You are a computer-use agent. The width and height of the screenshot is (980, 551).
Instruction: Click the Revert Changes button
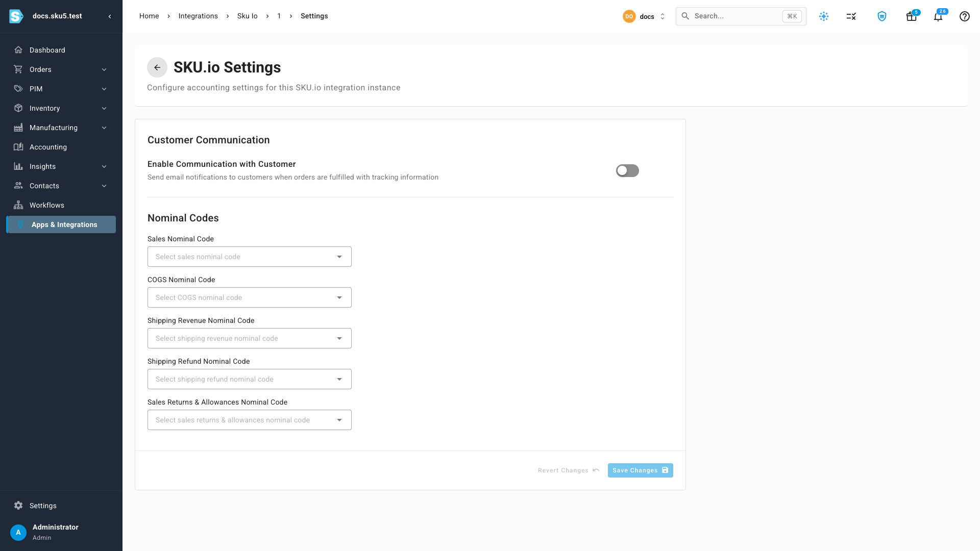point(569,470)
